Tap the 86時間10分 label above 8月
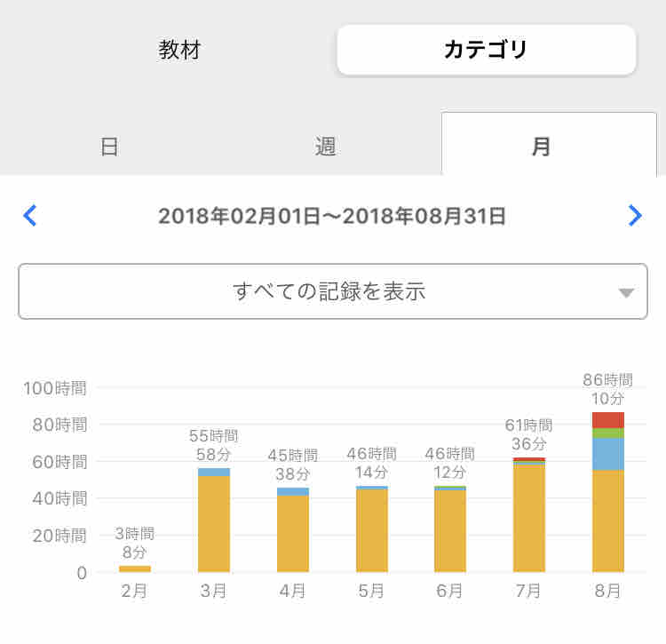 click(x=607, y=389)
